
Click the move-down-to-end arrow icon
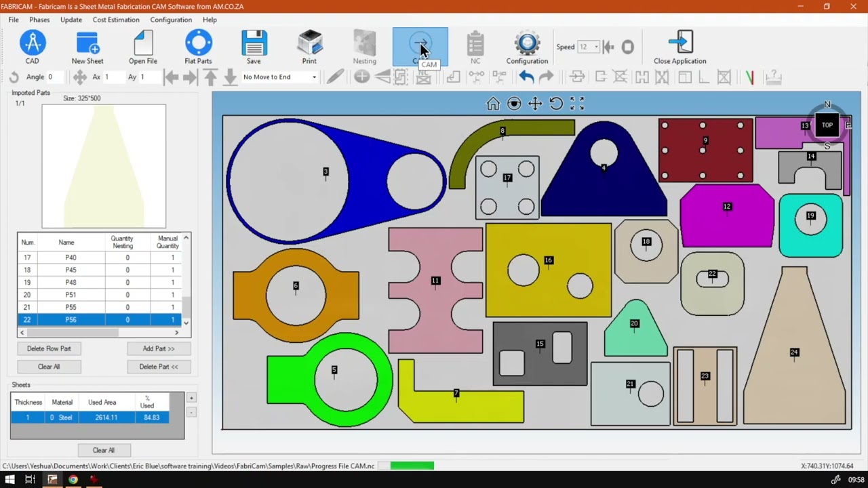[x=230, y=77]
